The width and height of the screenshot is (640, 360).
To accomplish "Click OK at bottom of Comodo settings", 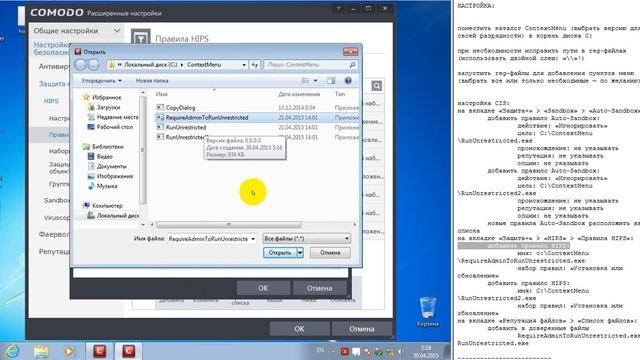I will point(299,329).
